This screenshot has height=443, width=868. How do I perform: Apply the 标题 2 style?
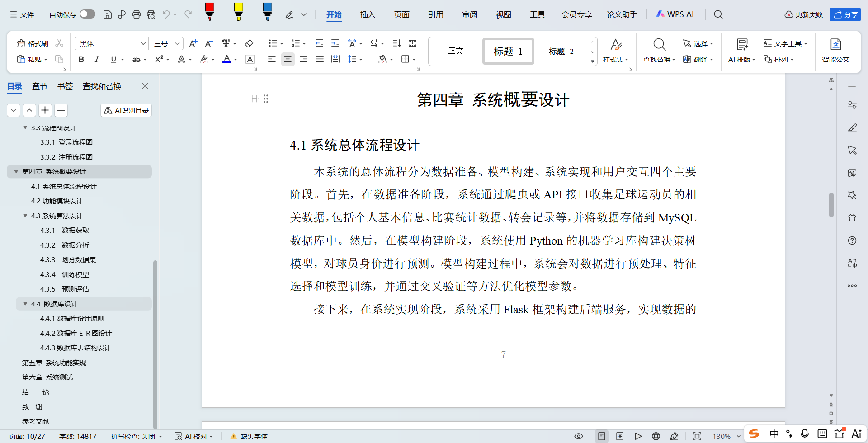pyautogui.click(x=561, y=51)
